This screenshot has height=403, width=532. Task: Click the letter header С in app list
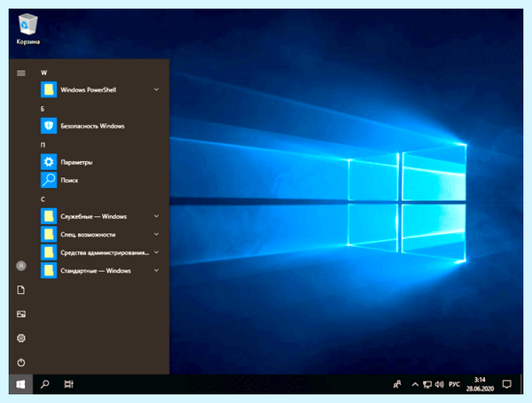pos(43,199)
